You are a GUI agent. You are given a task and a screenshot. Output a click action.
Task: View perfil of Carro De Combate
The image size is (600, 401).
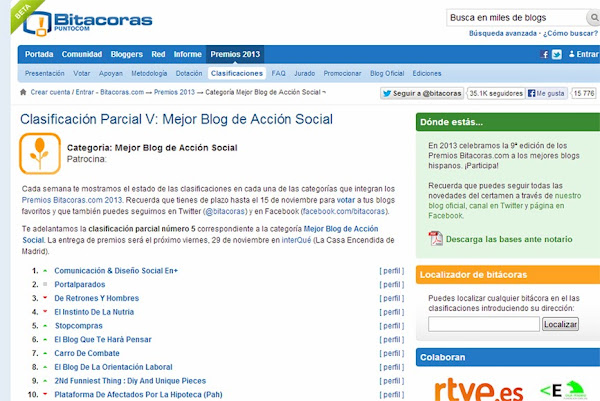tap(392, 354)
